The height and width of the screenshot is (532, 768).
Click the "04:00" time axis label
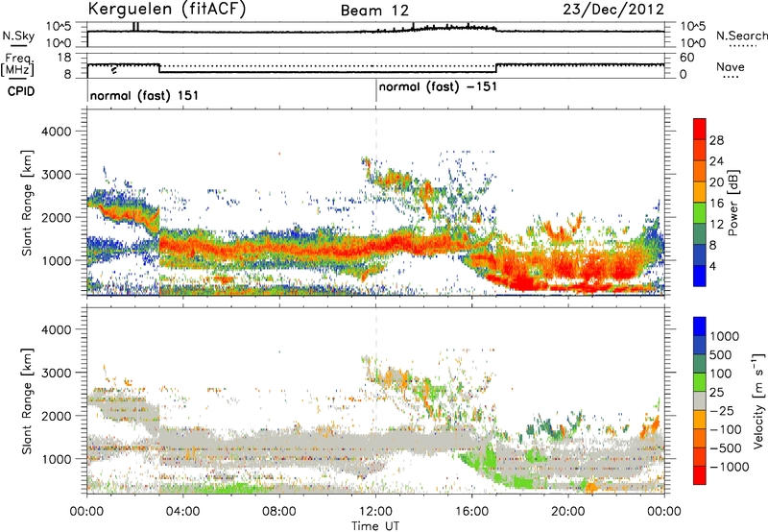(x=183, y=512)
